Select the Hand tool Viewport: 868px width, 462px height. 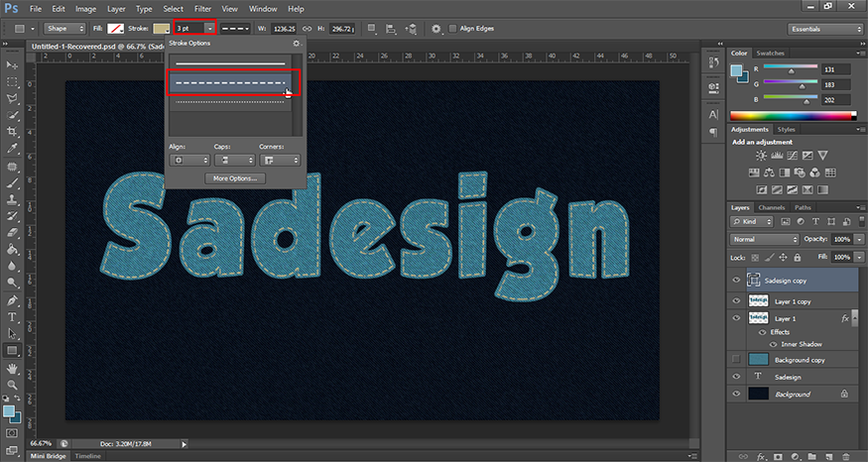[12, 368]
